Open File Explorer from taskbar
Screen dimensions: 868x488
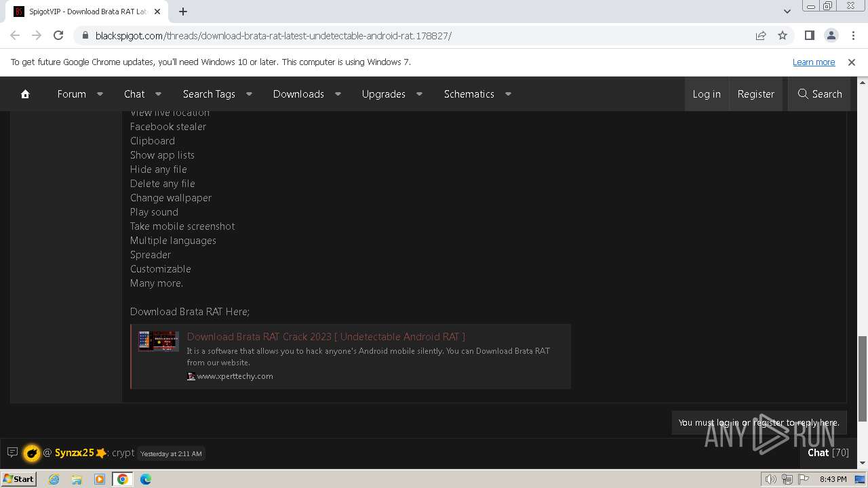pos(77,479)
